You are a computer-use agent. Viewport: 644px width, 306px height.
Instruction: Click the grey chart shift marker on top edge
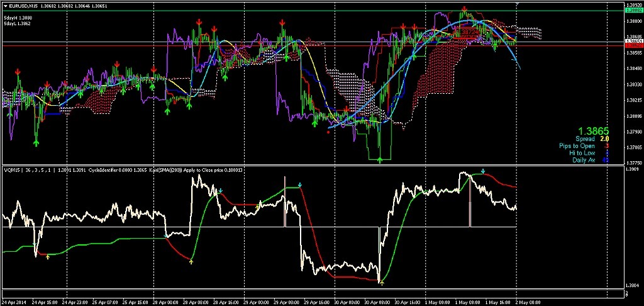tap(517, 4)
